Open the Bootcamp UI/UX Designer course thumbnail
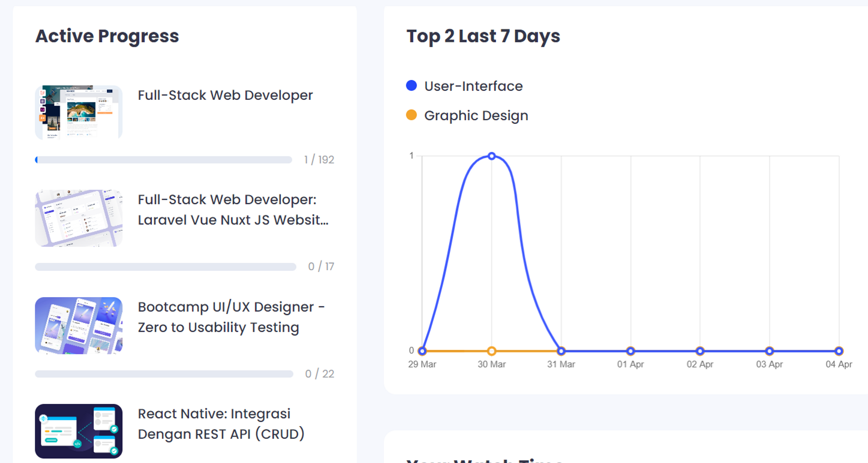Screen dimensions: 868x463 tap(79, 325)
